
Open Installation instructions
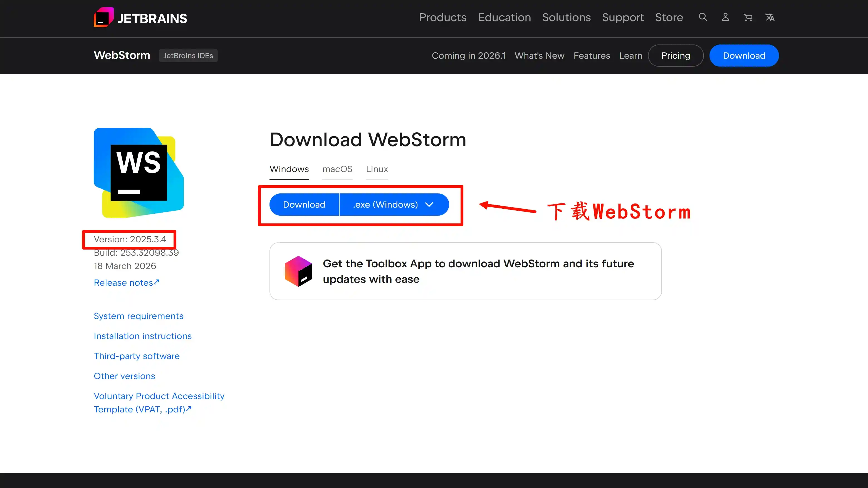tap(142, 336)
